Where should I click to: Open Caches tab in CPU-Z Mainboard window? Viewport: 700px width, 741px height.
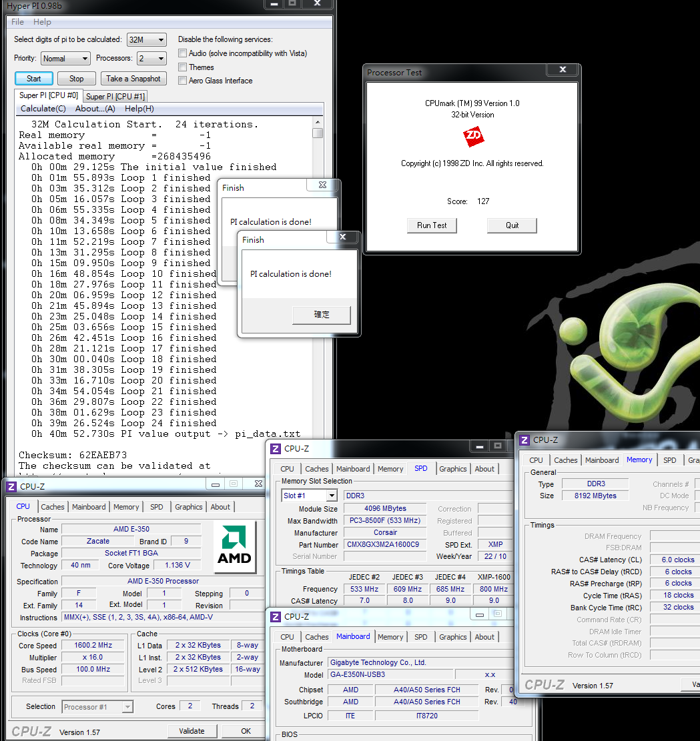316,637
